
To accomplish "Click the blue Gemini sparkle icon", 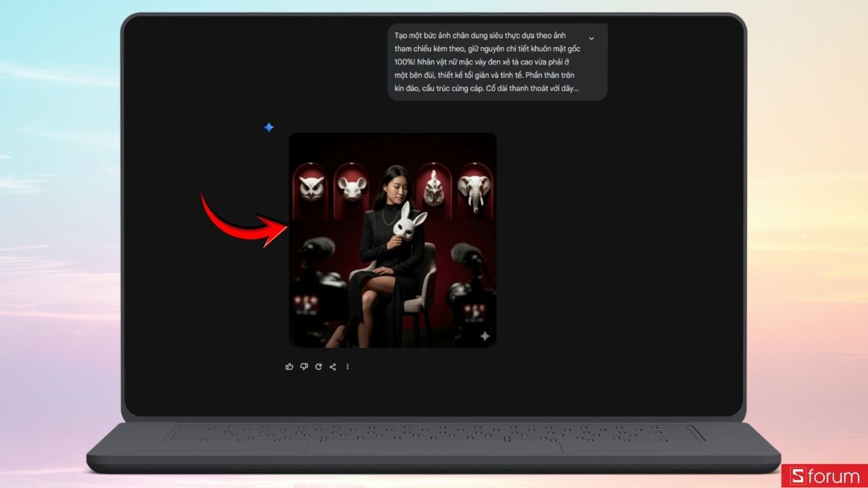I will (x=268, y=127).
